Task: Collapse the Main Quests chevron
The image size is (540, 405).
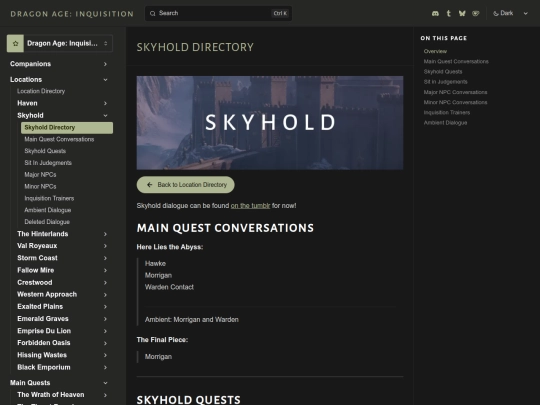Action: click(105, 383)
